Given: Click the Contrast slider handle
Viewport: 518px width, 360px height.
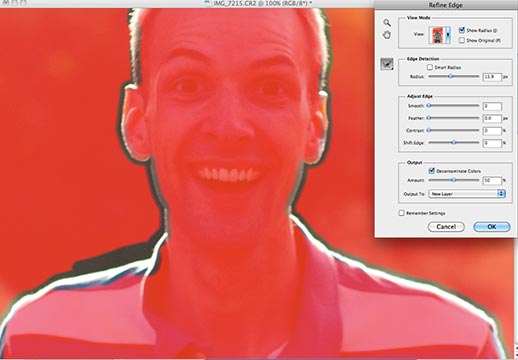Looking at the screenshot, I should click(429, 130).
